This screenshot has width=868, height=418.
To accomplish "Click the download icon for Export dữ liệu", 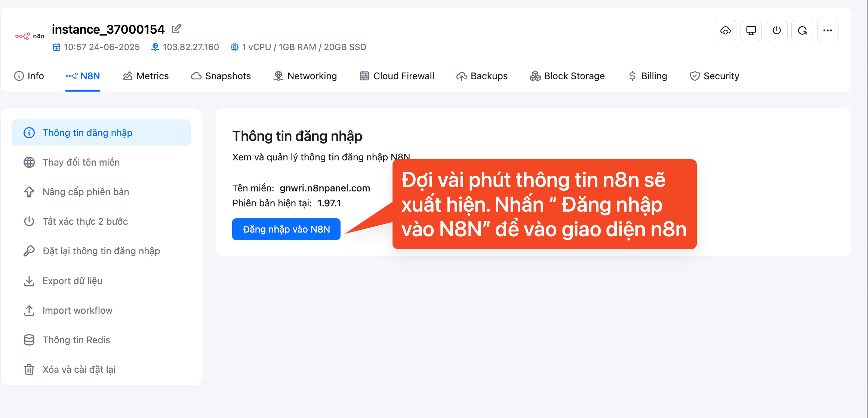I will [x=29, y=281].
